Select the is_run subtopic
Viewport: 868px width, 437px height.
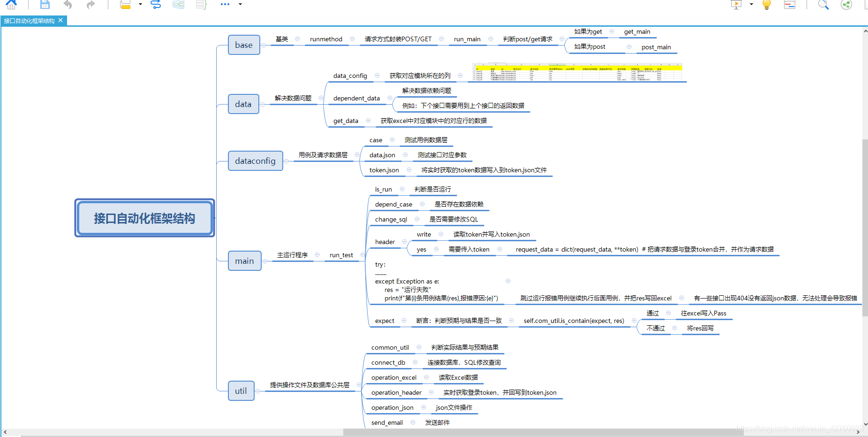point(383,190)
